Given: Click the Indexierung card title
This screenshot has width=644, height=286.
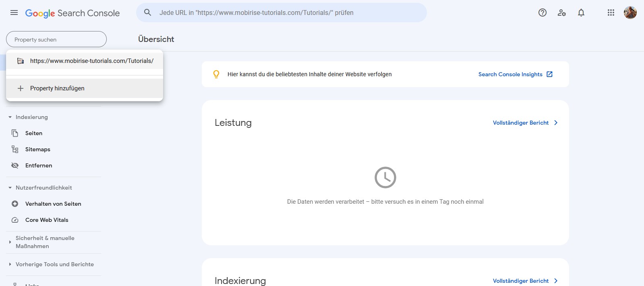Looking at the screenshot, I should 240,281.
